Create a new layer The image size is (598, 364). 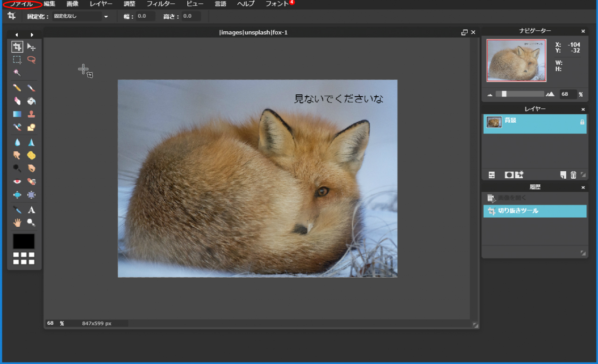click(563, 175)
